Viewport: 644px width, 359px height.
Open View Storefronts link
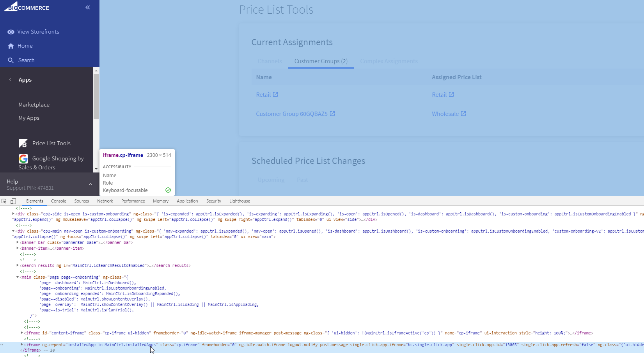[38, 32]
